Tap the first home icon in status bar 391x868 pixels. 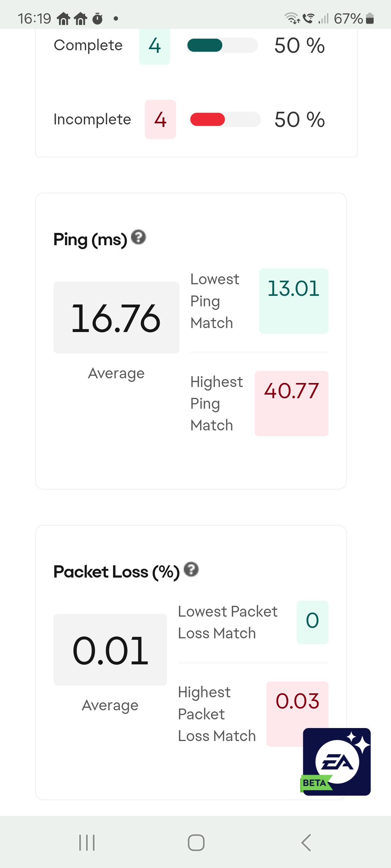point(64,18)
